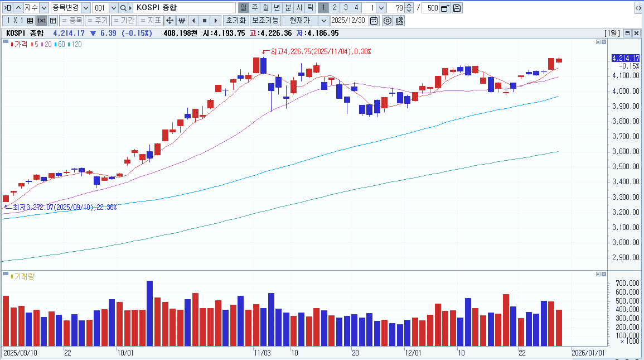
Task: Click the floppy disk save icon
Action: (x=457, y=8)
